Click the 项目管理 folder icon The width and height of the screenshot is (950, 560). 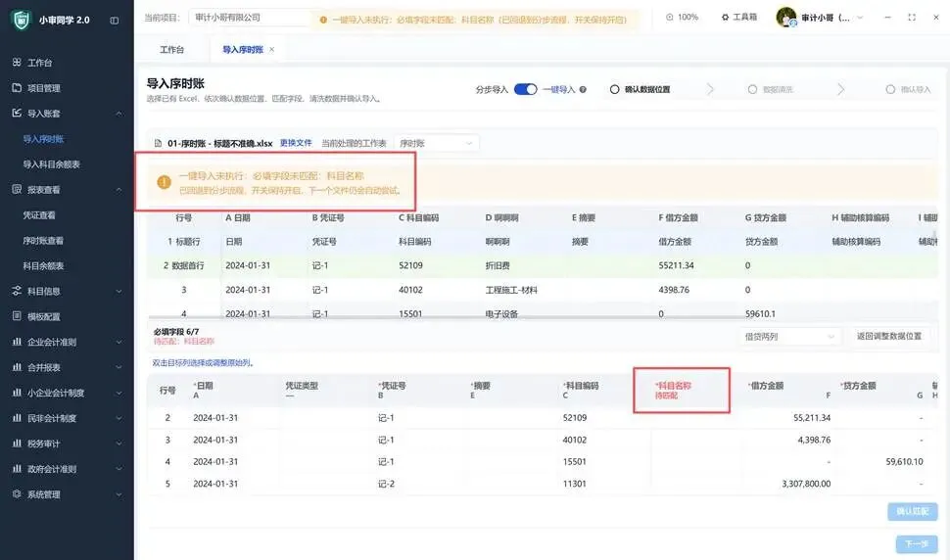coord(17,88)
